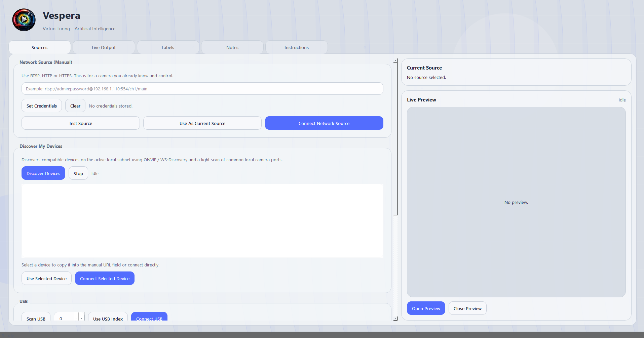
Task: Open the Instructions tab
Action: [296, 47]
